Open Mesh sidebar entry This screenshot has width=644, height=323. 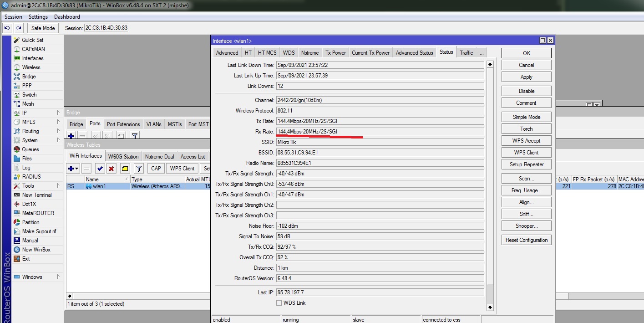tap(28, 104)
